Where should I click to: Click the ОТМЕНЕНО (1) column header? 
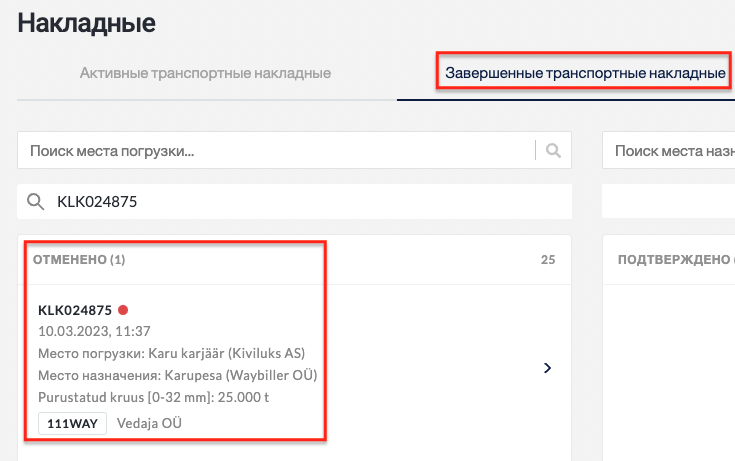79,260
